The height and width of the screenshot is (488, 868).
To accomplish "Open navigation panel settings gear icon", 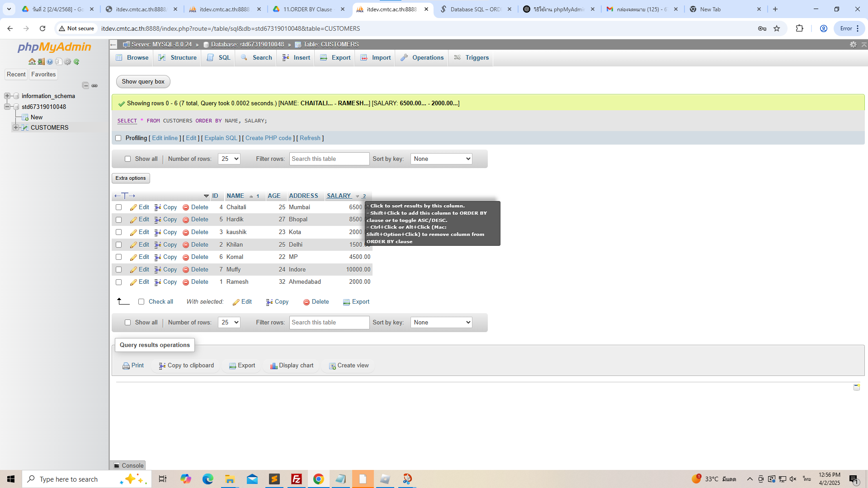I will click(67, 61).
